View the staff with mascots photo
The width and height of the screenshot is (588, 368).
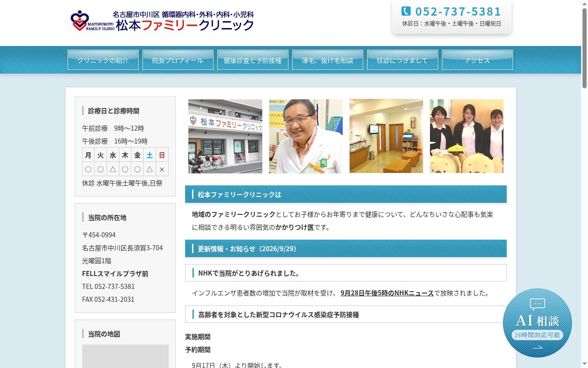[467, 136]
